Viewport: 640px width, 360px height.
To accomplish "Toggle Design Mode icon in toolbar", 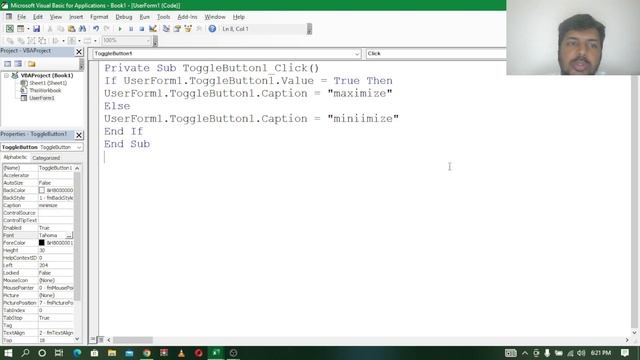I will tap(153, 29).
